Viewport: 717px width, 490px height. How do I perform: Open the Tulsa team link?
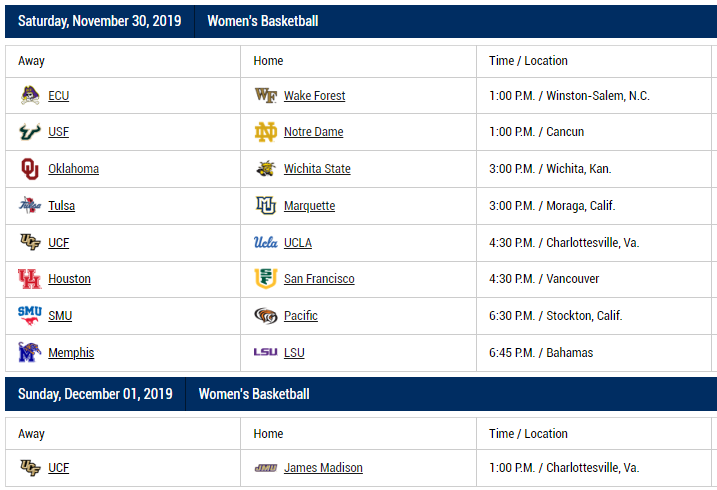61,206
